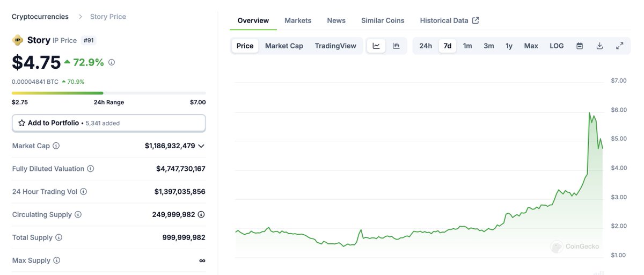The image size is (644, 275).
Task: Click the #91 rank badge
Action: pyautogui.click(x=89, y=40)
